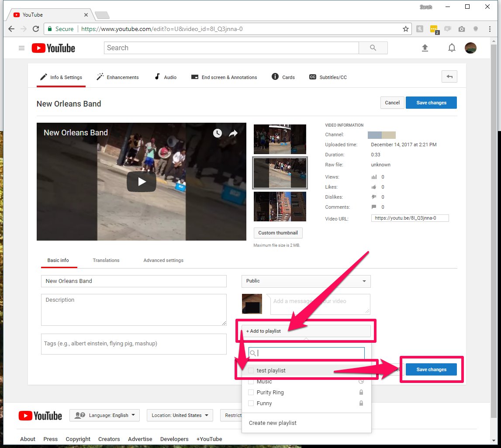Click the top Save changes button
Viewport: 501px width, 448px height.
(x=431, y=103)
